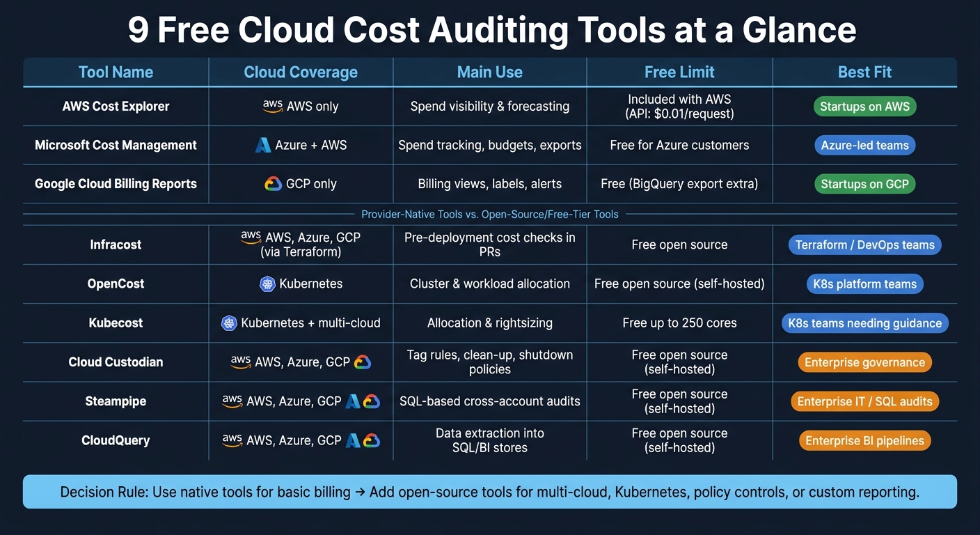
Task: Click the AWS logo in AWS Cost Explorer row
Action: 273,106
